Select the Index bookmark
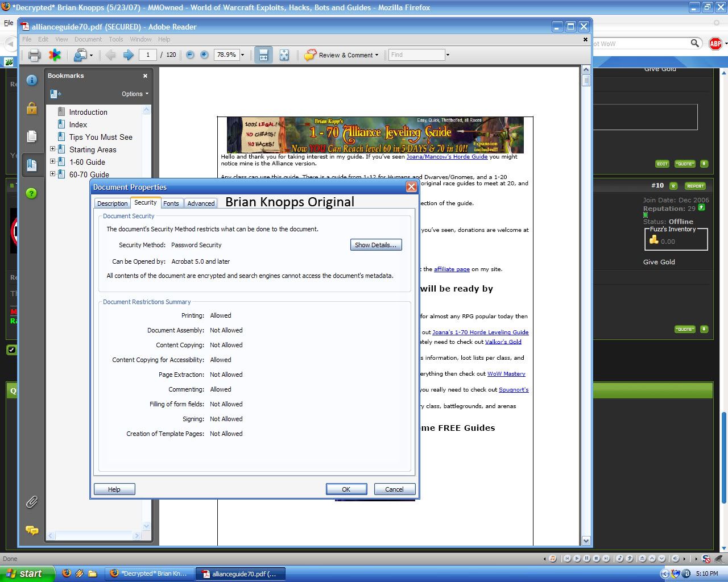This screenshot has width=728, height=582. coord(78,124)
